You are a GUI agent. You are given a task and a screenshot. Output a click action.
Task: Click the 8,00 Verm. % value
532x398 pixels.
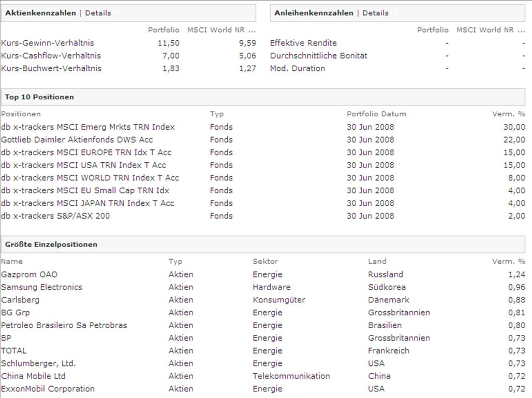click(516, 178)
